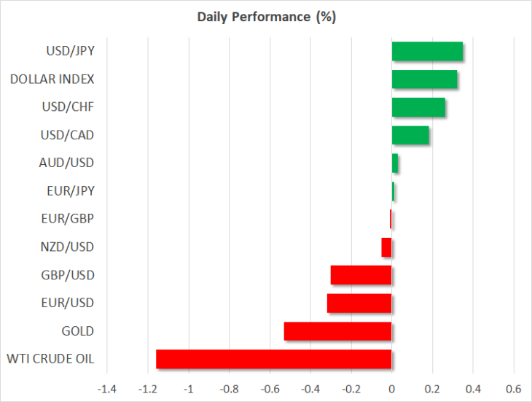Click the GBP/USD red bar
Viewport: 532px width, 402px height.
pos(361,275)
